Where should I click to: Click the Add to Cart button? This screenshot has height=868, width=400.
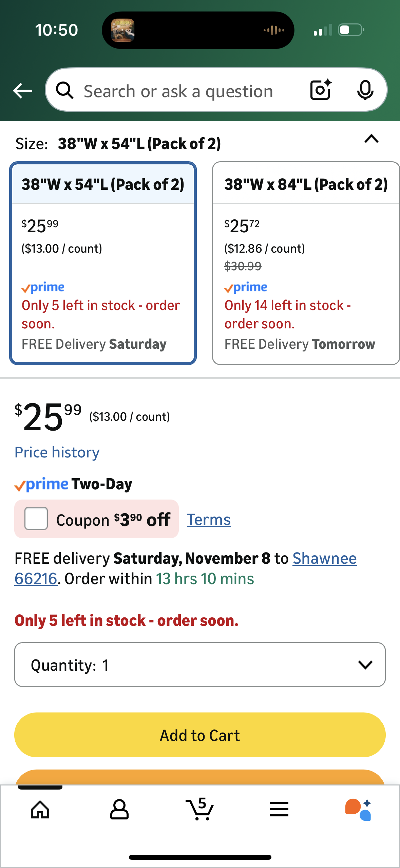200,735
